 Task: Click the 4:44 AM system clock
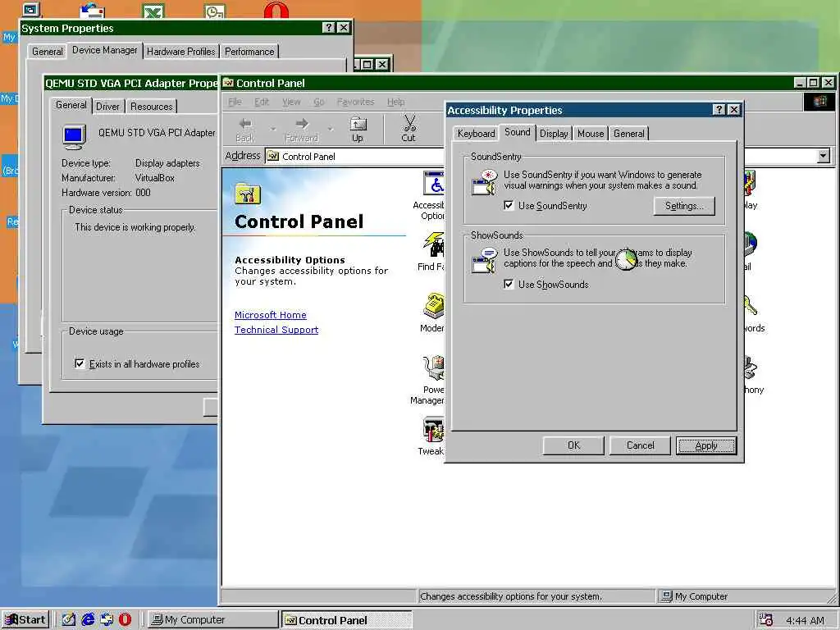pos(805,620)
